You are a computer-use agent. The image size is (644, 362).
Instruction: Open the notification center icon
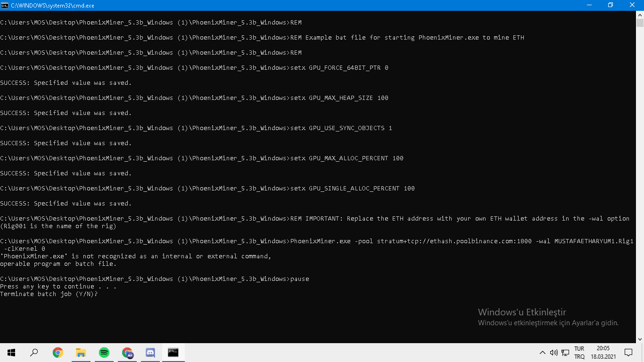tap(628, 353)
